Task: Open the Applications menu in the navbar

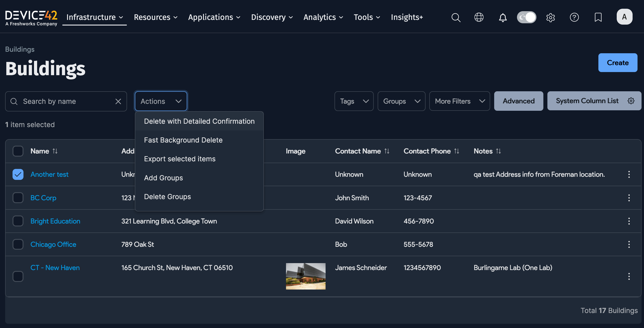Action: coord(214,17)
